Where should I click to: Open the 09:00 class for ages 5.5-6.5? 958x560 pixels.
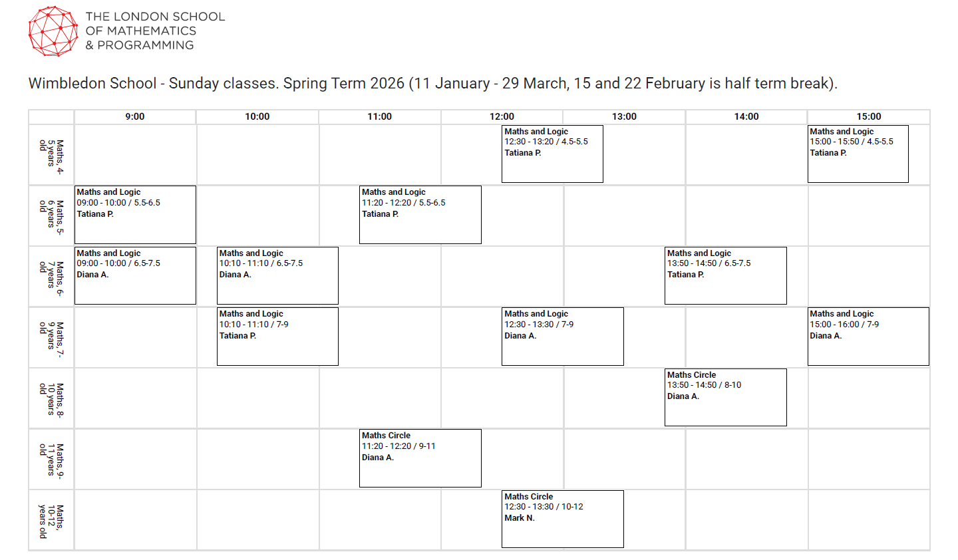[135, 214]
